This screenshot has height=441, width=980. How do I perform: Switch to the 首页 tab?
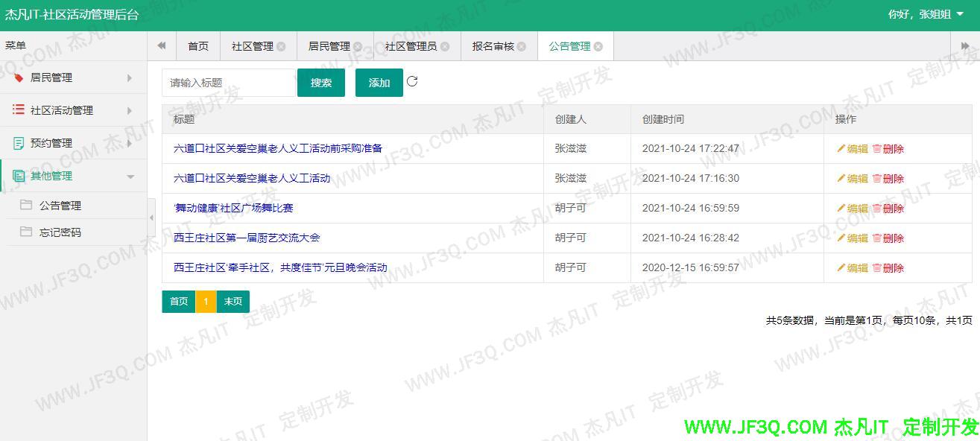pos(197,45)
